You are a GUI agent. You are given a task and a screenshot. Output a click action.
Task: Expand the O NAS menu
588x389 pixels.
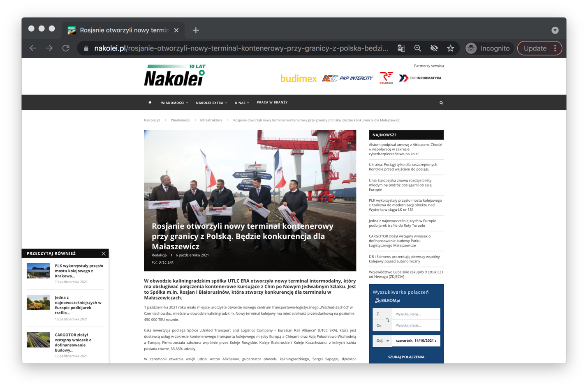[242, 103]
